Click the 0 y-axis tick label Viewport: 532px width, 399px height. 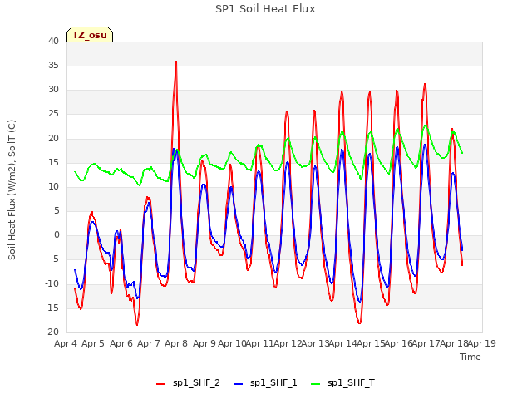57,234
